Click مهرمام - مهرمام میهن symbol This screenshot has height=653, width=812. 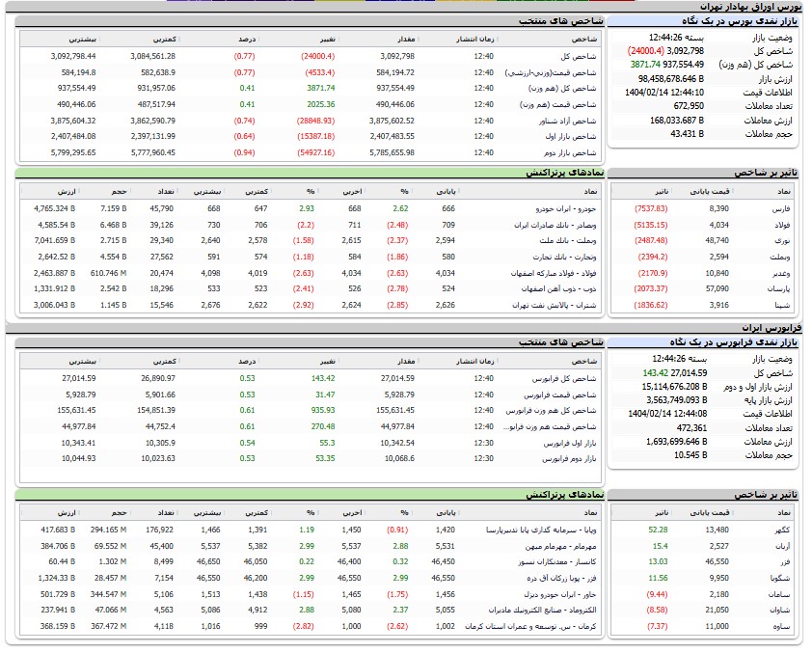click(x=561, y=546)
